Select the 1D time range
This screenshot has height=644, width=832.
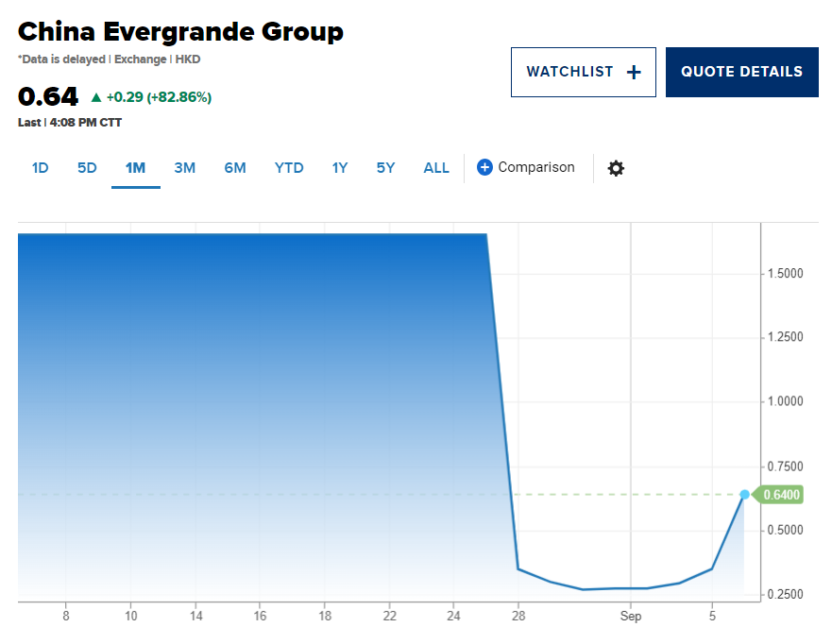[x=41, y=168]
